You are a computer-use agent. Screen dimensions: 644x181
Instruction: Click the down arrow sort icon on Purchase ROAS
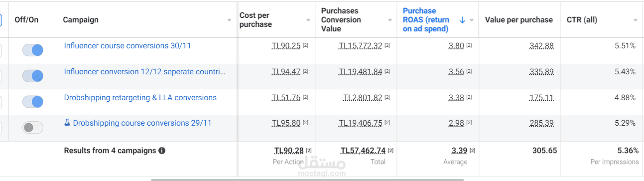pos(462,20)
